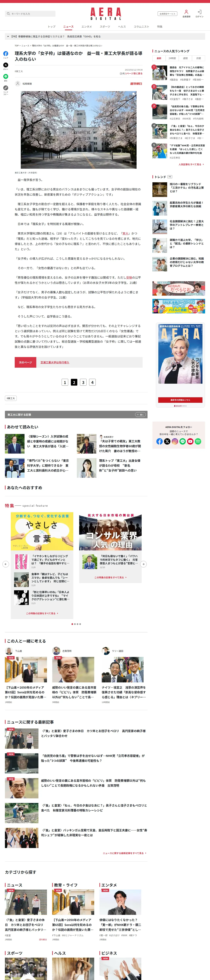Select the スポーツ navigation tab
Viewport: 210px width, 980px height.
(x=105, y=27)
